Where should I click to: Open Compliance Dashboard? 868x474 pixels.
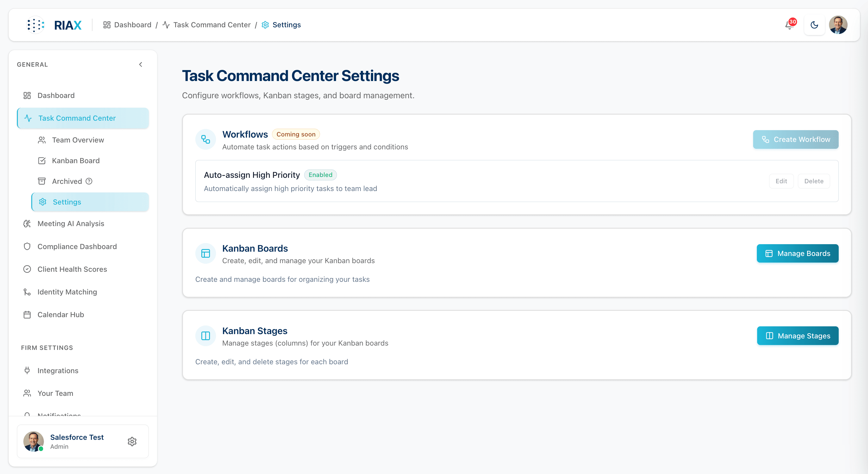83,246
